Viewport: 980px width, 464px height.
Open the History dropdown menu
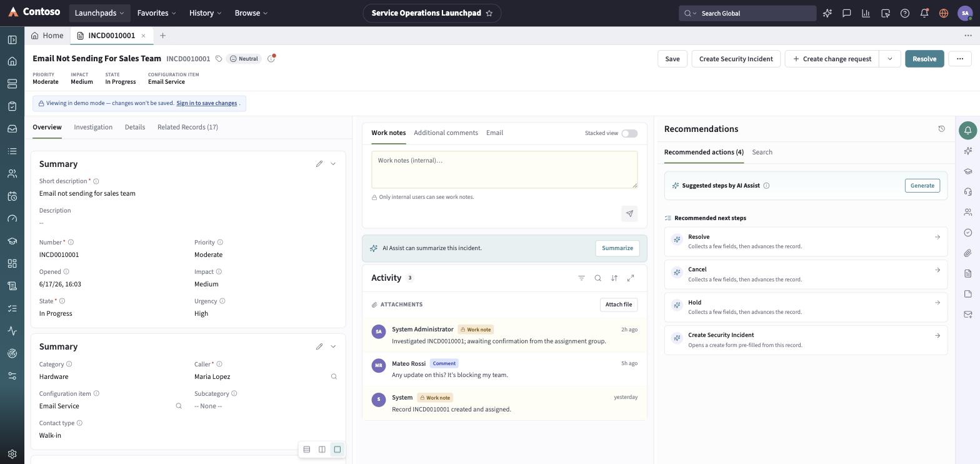pyautogui.click(x=205, y=13)
